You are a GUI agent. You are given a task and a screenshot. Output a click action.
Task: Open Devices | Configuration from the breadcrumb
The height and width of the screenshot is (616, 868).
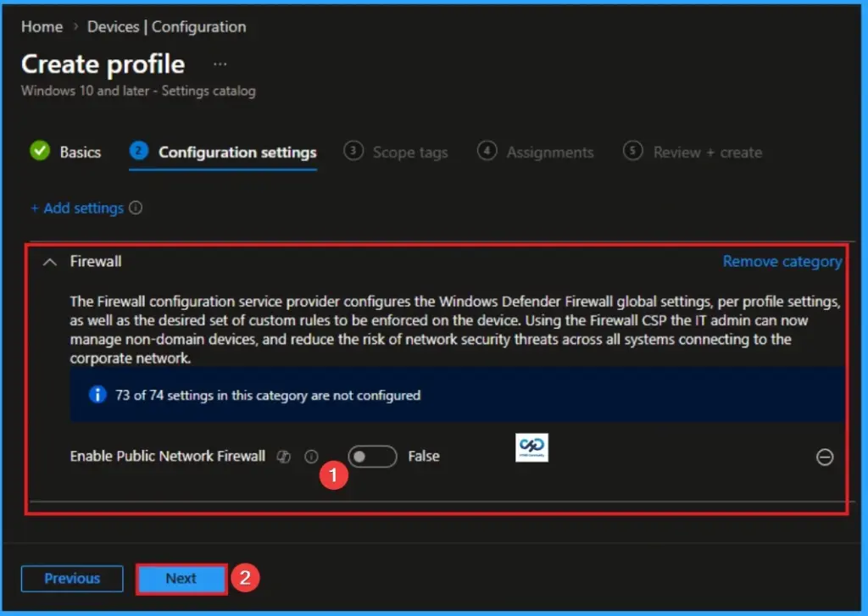click(166, 26)
